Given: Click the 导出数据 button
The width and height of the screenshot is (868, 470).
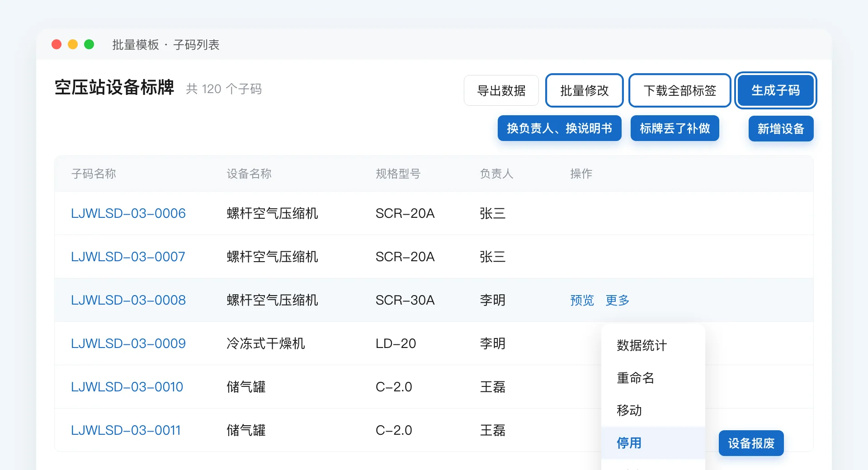Looking at the screenshot, I should [x=501, y=90].
